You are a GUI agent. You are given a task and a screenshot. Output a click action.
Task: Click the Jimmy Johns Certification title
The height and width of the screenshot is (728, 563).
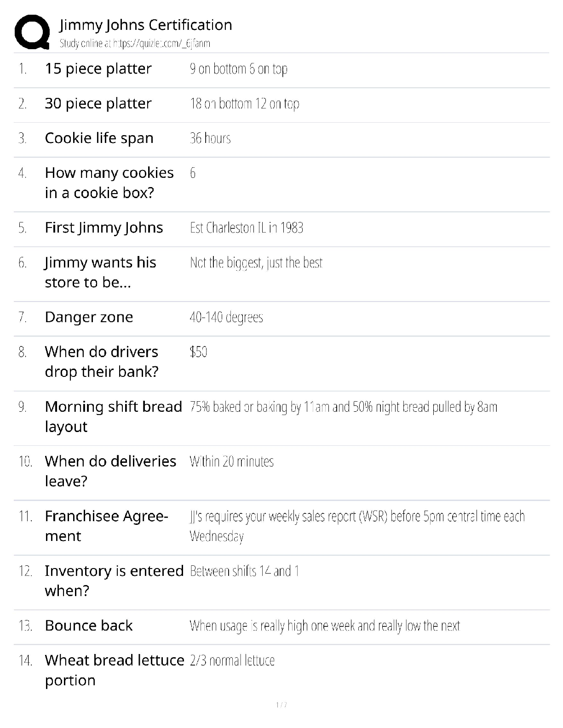click(146, 25)
